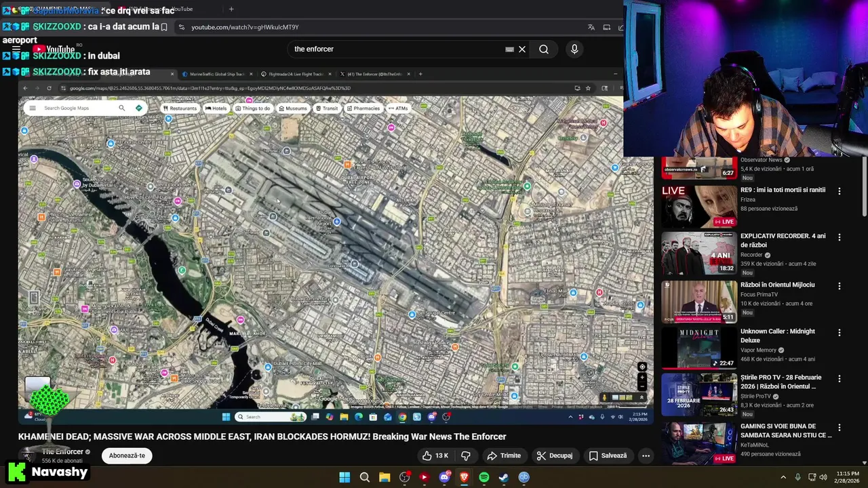The image size is (868, 488).
Task: Open Windows Search from the taskbar
Action: click(365, 477)
